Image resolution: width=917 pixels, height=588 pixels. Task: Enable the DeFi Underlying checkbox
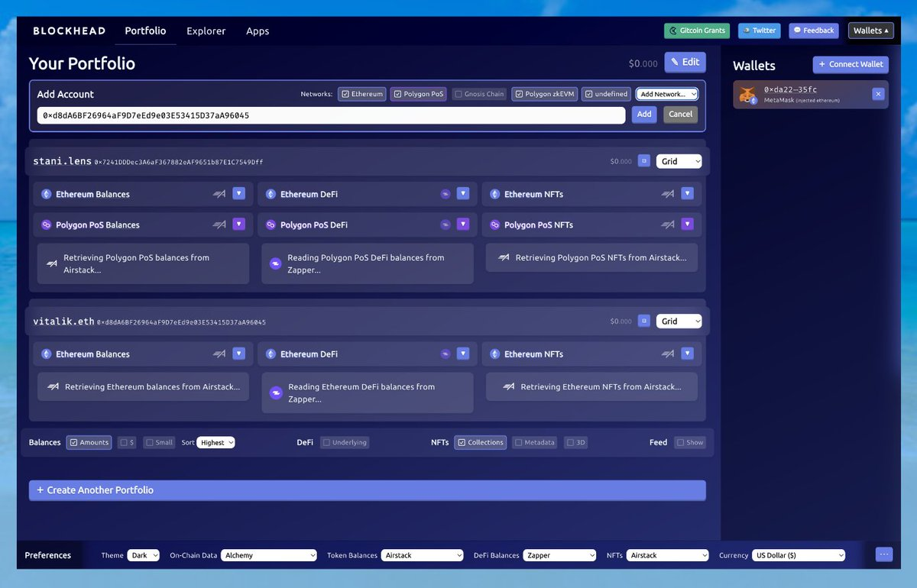(x=326, y=442)
